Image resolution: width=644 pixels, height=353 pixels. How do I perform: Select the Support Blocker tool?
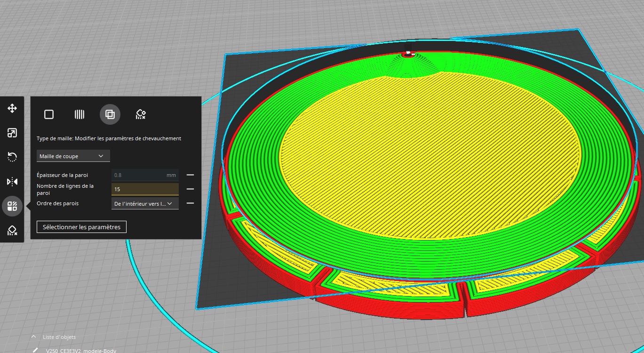coord(12,230)
